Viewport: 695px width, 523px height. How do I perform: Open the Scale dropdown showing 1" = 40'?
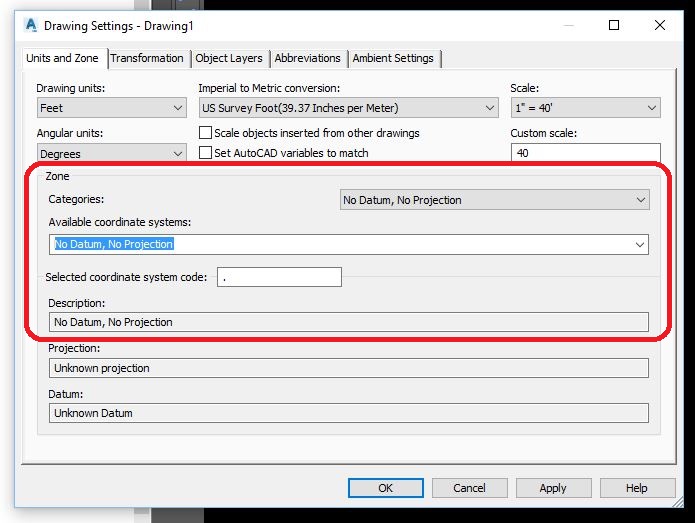pyautogui.click(x=586, y=108)
